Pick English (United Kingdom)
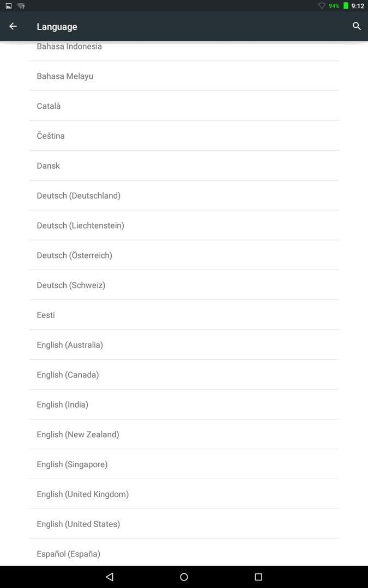Image resolution: width=368 pixels, height=588 pixels. 184,494
